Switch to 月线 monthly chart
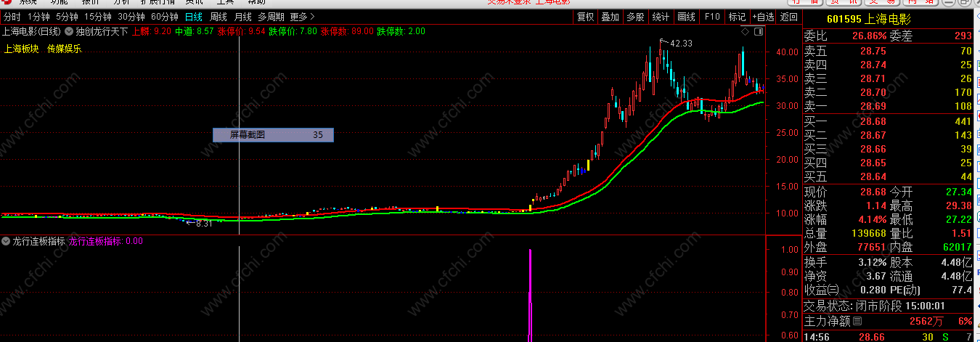Viewport: 980px width, 342px height. 243,17
